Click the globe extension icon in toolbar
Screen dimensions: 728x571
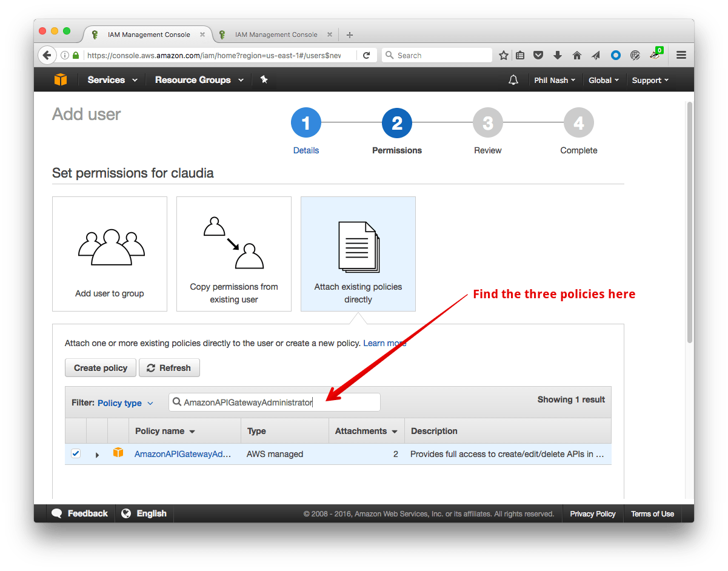(635, 55)
